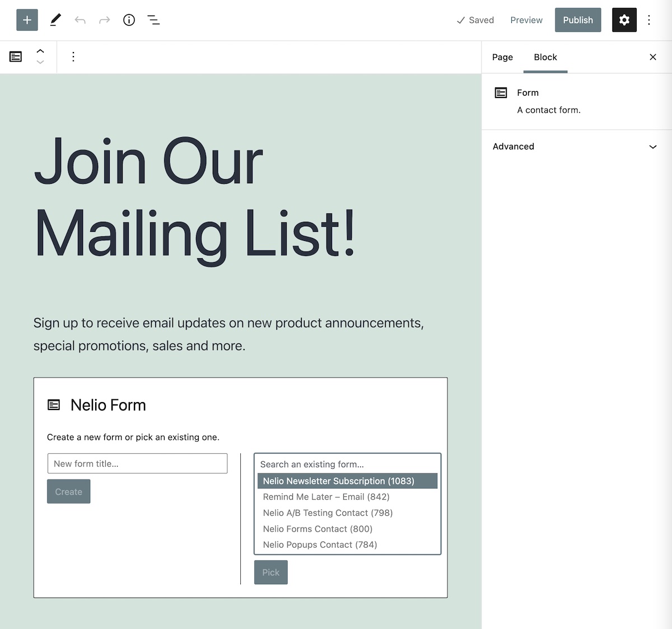672x629 pixels.
Task: Open the top bar options menu
Action: pos(649,20)
